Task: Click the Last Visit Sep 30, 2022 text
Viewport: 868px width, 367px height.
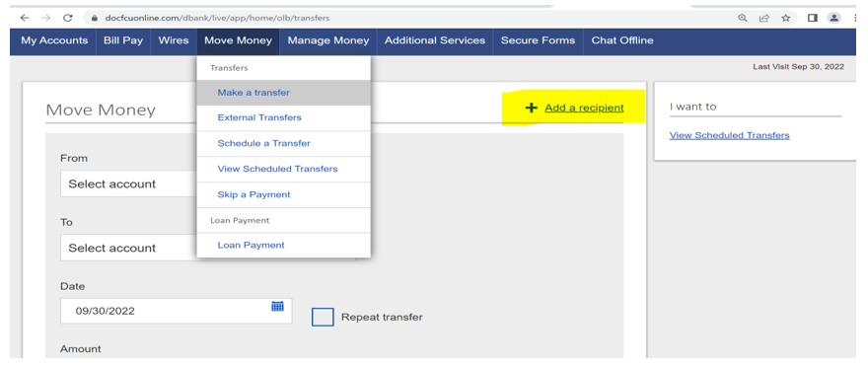Action: point(798,66)
